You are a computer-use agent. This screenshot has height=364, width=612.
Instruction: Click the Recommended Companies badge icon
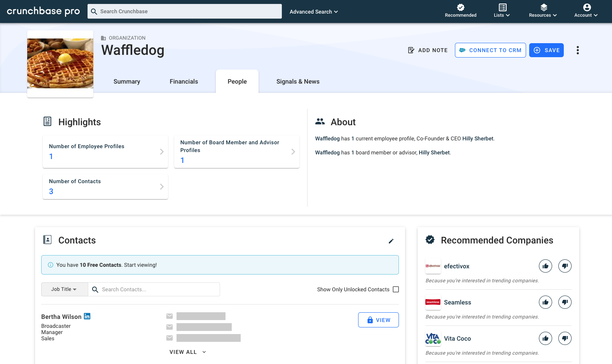(x=430, y=240)
